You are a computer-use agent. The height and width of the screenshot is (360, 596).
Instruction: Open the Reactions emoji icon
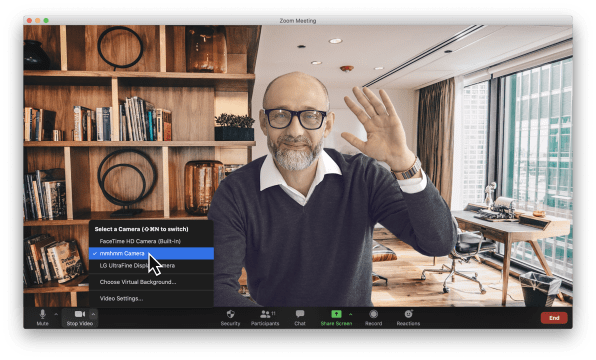[x=408, y=314]
